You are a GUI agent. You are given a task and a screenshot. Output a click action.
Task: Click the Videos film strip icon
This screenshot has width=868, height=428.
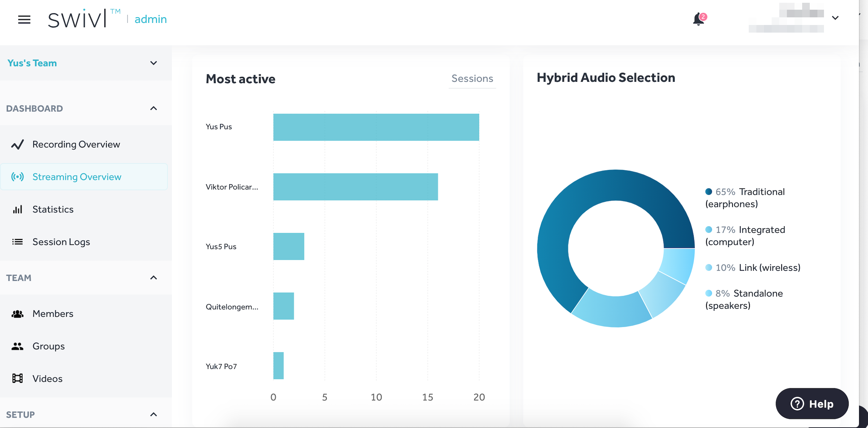(17, 378)
